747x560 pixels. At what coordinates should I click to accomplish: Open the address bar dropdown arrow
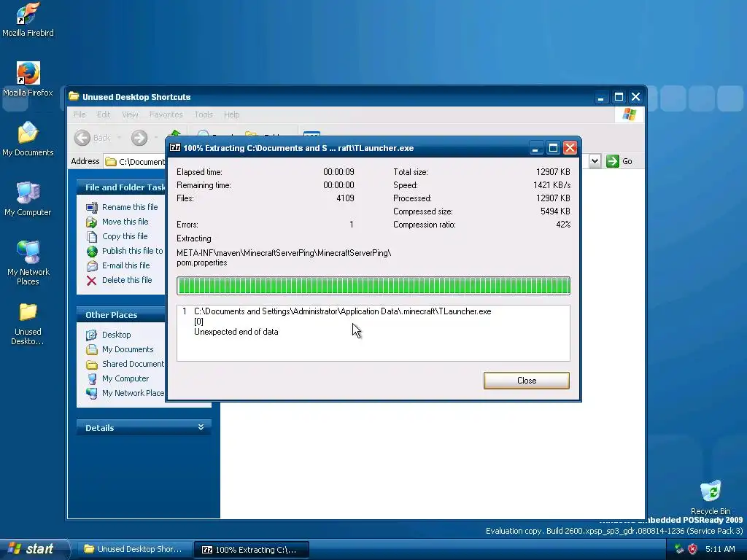(595, 161)
